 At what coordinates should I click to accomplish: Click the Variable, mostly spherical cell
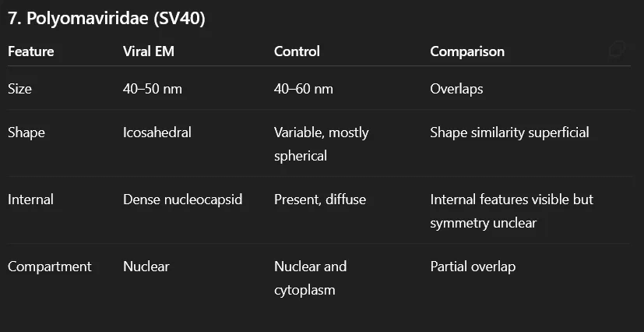[321, 143]
